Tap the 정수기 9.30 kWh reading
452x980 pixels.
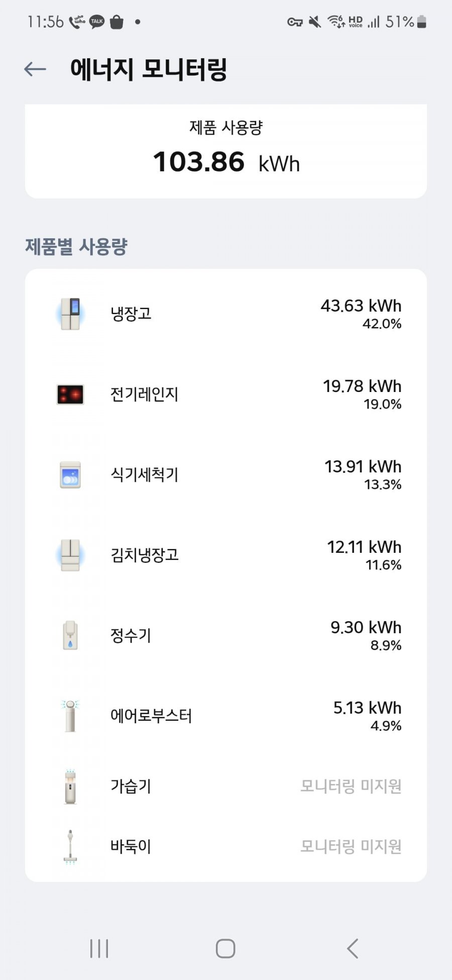point(366,628)
